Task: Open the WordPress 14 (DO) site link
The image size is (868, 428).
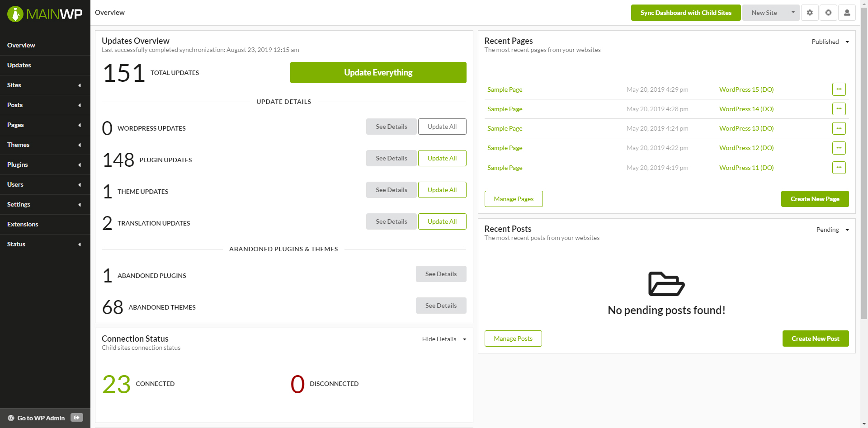Action: click(746, 109)
